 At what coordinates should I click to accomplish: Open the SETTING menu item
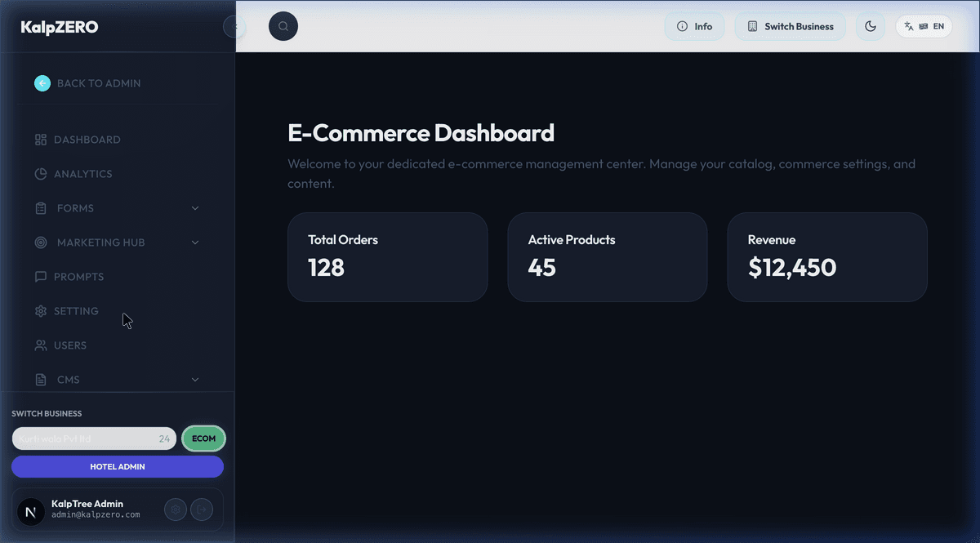(76, 311)
